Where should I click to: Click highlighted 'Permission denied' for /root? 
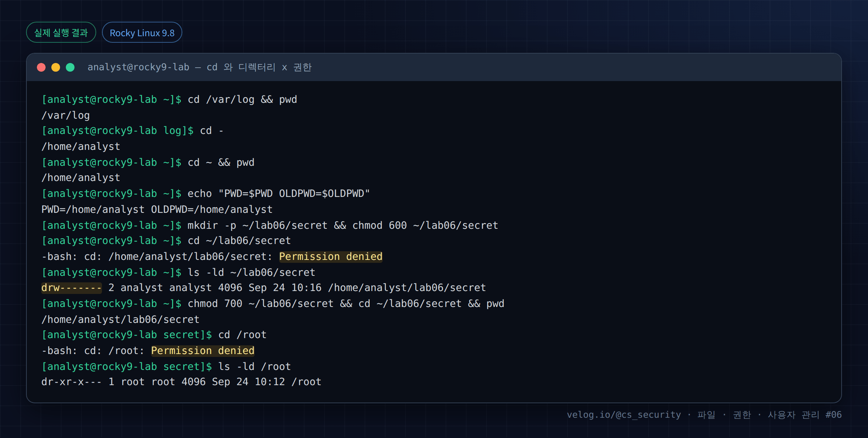click(x=203, y=351)
